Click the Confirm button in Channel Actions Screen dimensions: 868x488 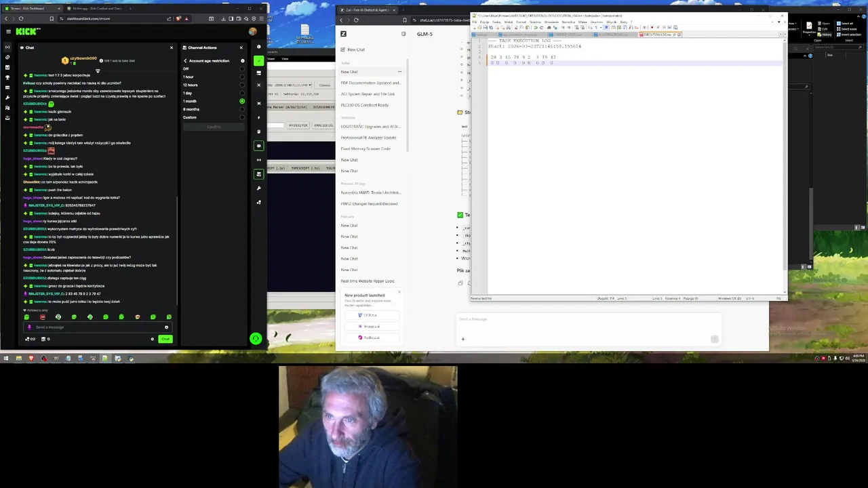[214, 127]
